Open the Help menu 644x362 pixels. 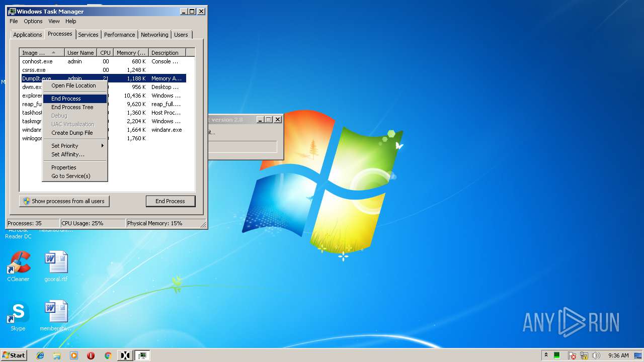click(x=71, y=21)
